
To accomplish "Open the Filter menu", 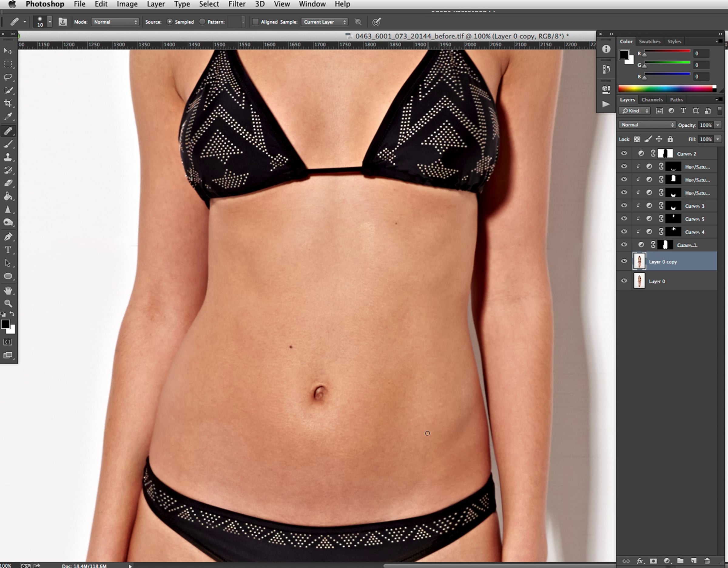I will 237,4.
